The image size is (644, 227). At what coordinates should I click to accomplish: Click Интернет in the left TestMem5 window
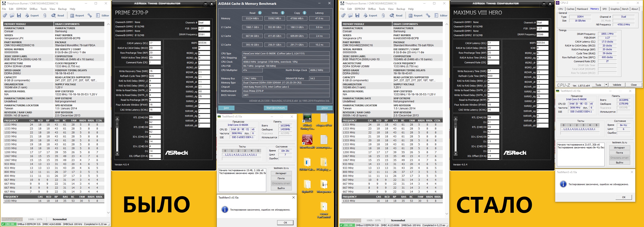coord(281,173)
